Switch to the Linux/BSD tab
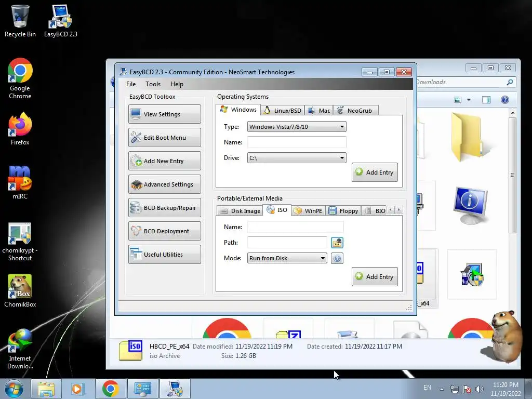The image size is (532, 399). coord(283,110)
